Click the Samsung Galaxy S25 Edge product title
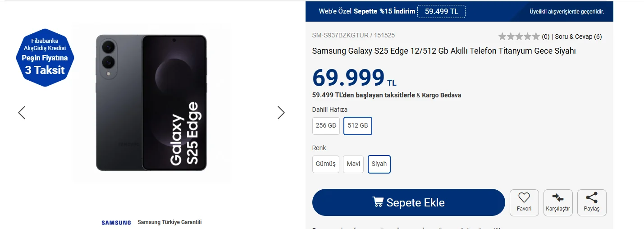 (x=443, y=51)
